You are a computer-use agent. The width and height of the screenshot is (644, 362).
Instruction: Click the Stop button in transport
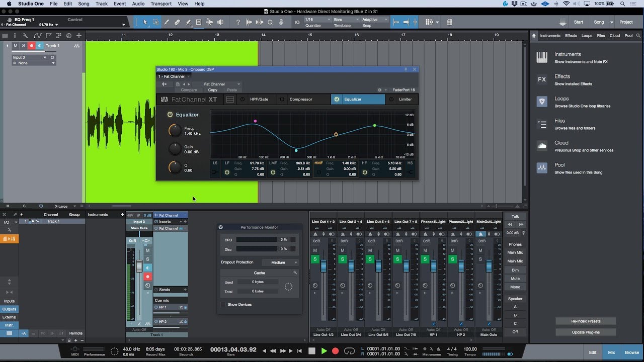[x=312, y=351]
